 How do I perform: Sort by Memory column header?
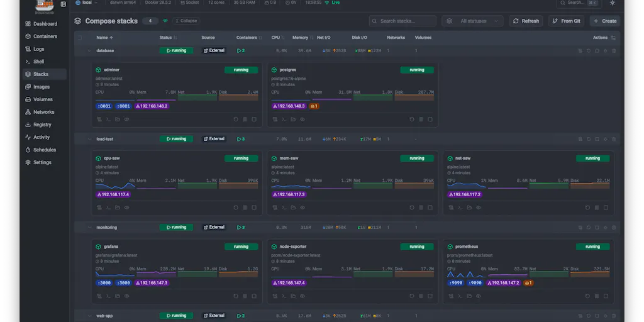pos(303,38)
